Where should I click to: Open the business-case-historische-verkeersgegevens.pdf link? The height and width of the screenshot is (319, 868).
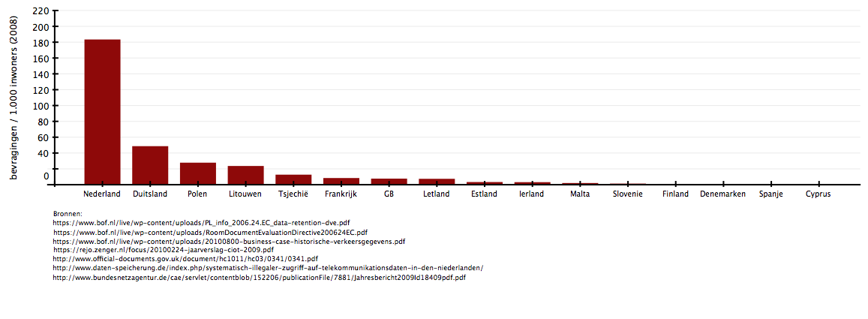pyautogui.click(x=229, y=242)
